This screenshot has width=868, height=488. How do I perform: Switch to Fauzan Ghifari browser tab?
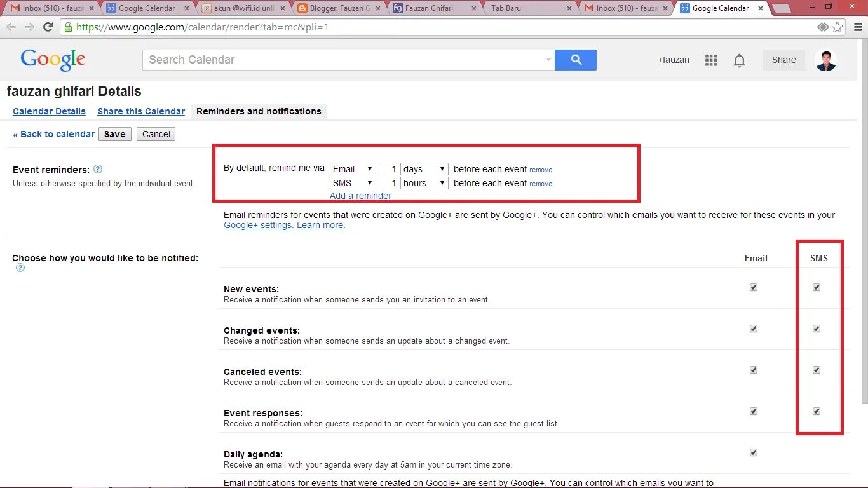click(x=435, y=8)
